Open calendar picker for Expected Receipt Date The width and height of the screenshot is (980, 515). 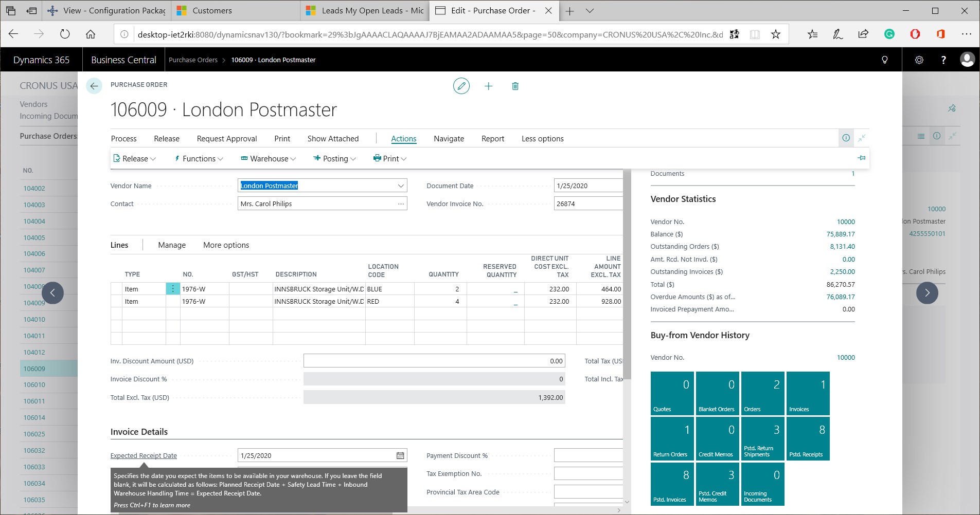click(x=400, y=455)
